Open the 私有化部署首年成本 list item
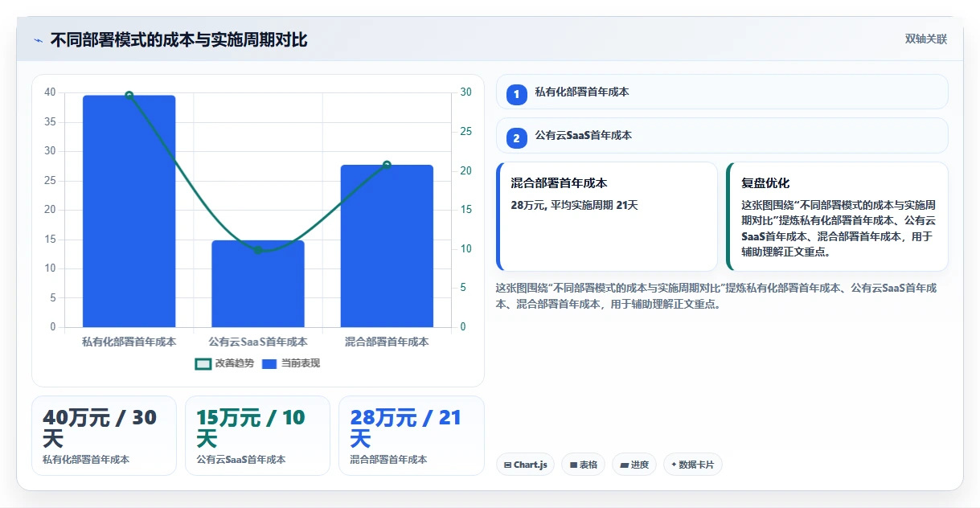Viewport: 980px width, 508px height. tap(722, 92)
